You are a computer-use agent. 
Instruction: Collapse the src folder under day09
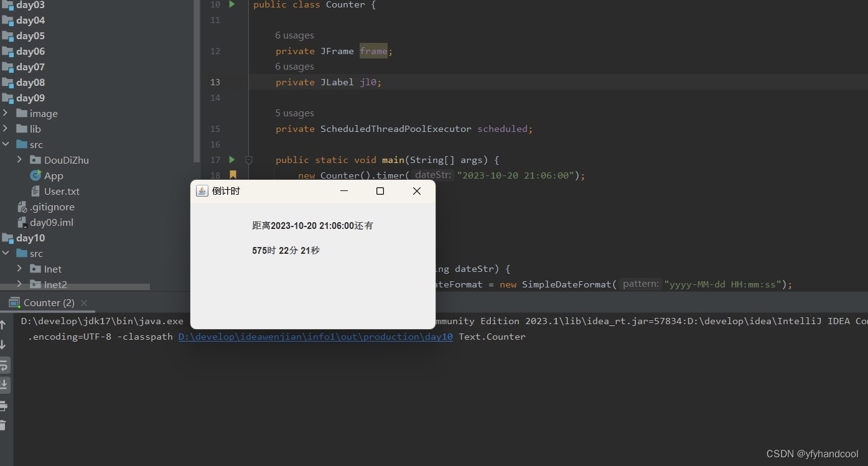click(x=6, y=144)
